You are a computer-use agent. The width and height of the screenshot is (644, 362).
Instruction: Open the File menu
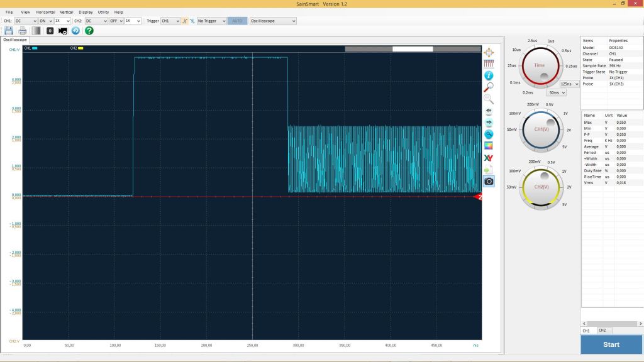9,13
